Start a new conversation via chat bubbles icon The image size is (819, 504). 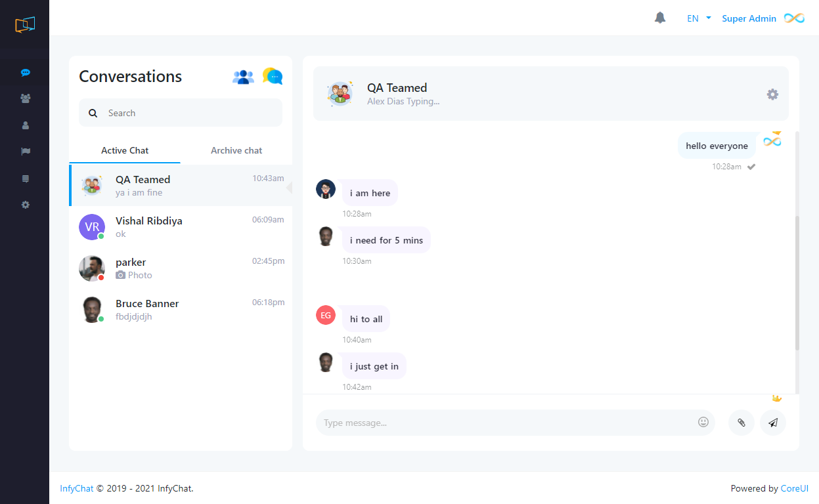273,76
